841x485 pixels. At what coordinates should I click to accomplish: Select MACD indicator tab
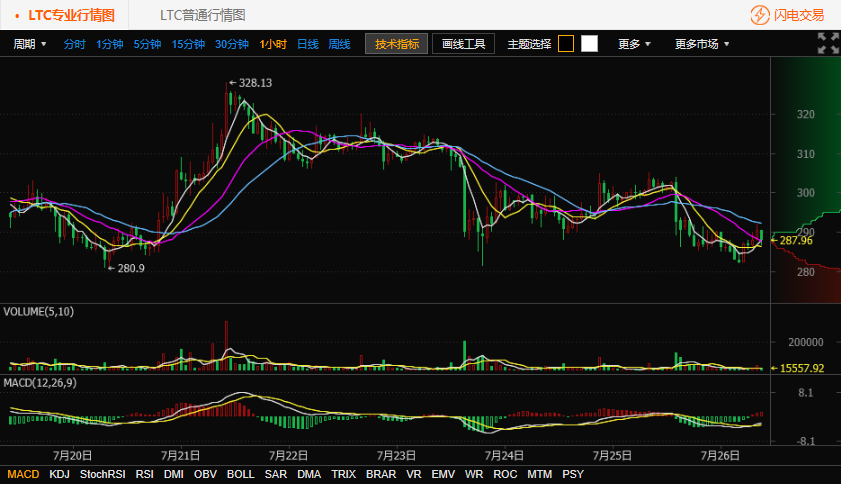click(23, 474)
